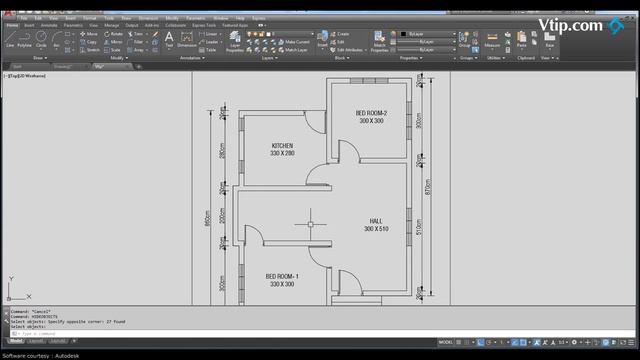This screenshot has width=640, height=360.
Task: Toggle grid display in status bar
Action: (x=459, y=342)
